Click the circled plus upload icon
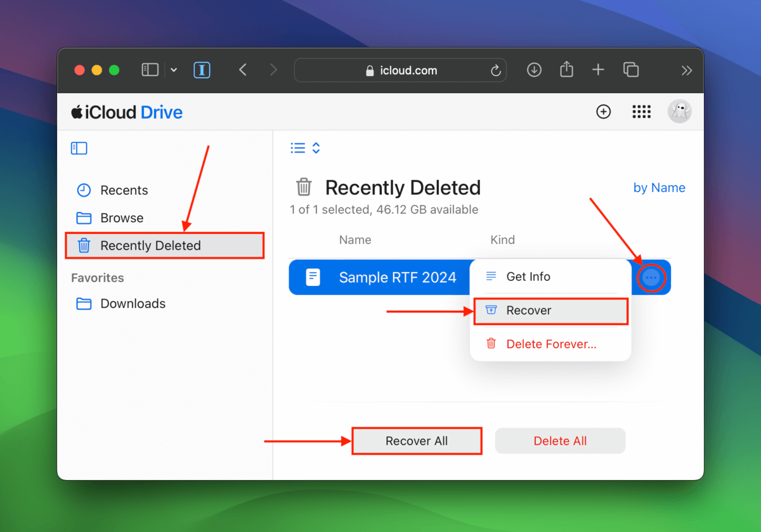 coord(604,112)
